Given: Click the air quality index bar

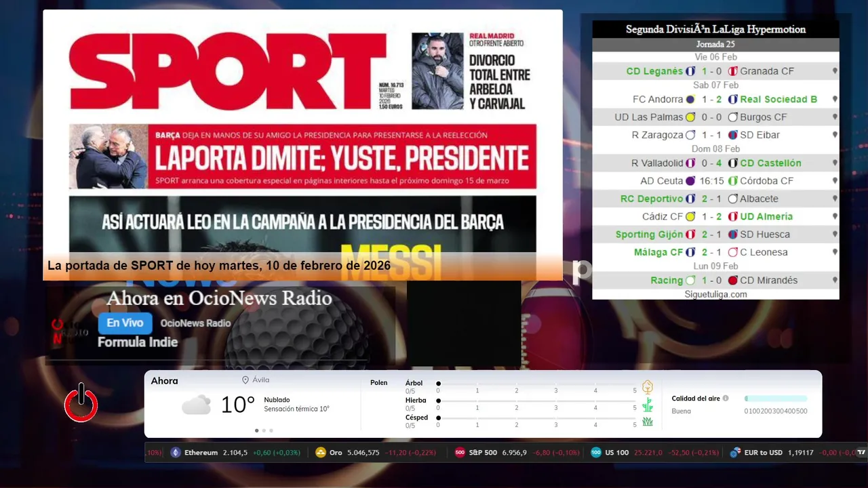Looking at the screenshot, I should coord(776,399).
